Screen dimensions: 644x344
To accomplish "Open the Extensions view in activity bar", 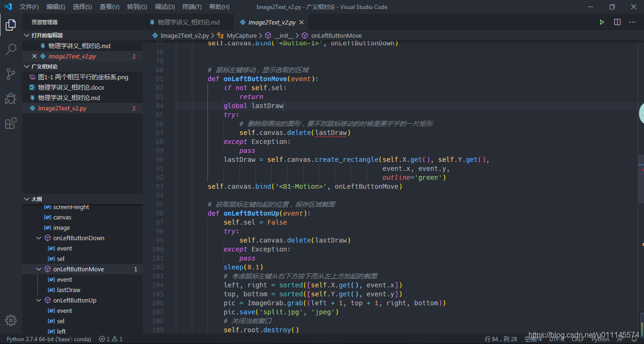I will 11,123.
